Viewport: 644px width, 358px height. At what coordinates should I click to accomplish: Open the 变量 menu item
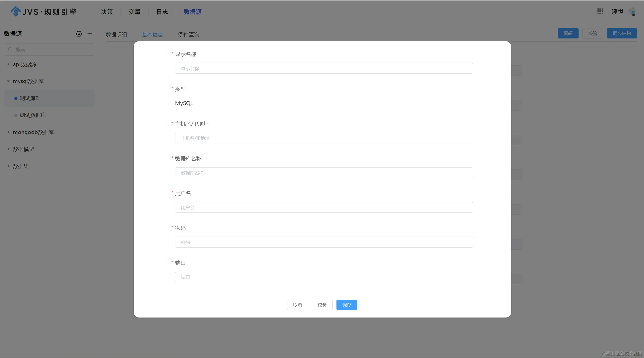pos(134,12)
